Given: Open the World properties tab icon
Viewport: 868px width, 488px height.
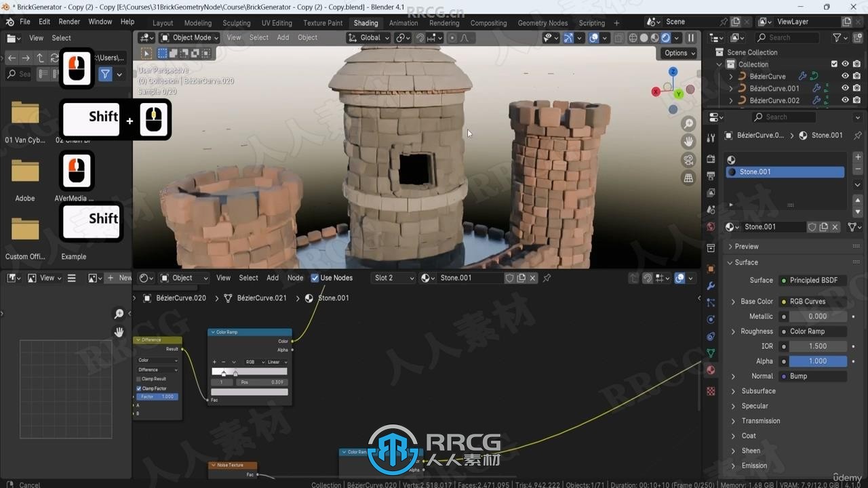Looking at the screenshot, I should pos(711,226).
